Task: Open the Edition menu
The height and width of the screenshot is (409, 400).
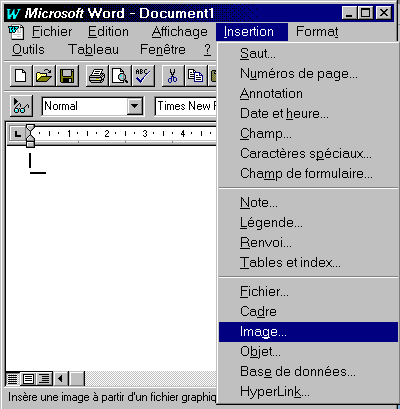Action: (108, 32)
